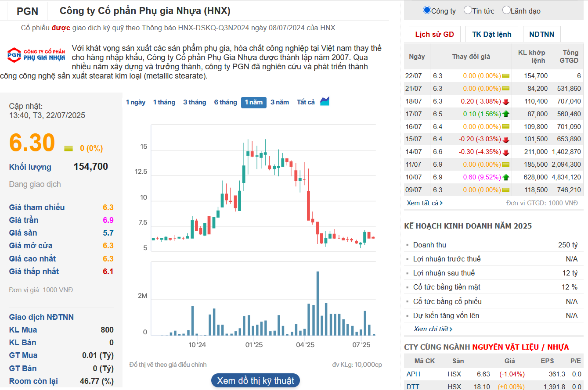Set the chart range to 3 tháng
The height and width of the screenshot is (390, 588).
(195, 102)
